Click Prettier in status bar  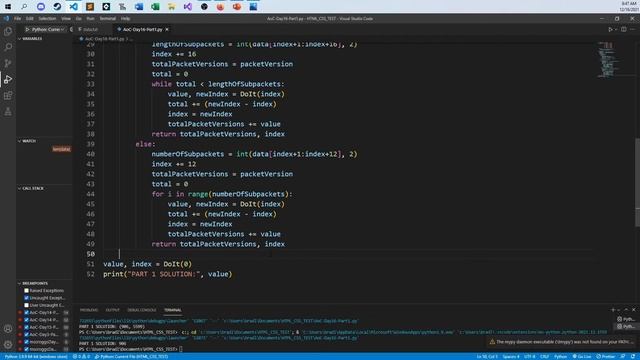pyautogui.click(x=605, y=356)
